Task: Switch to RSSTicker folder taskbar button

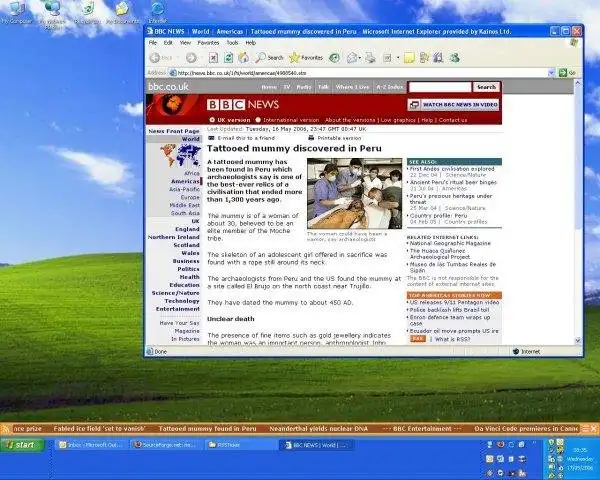Action: (240, 445)
